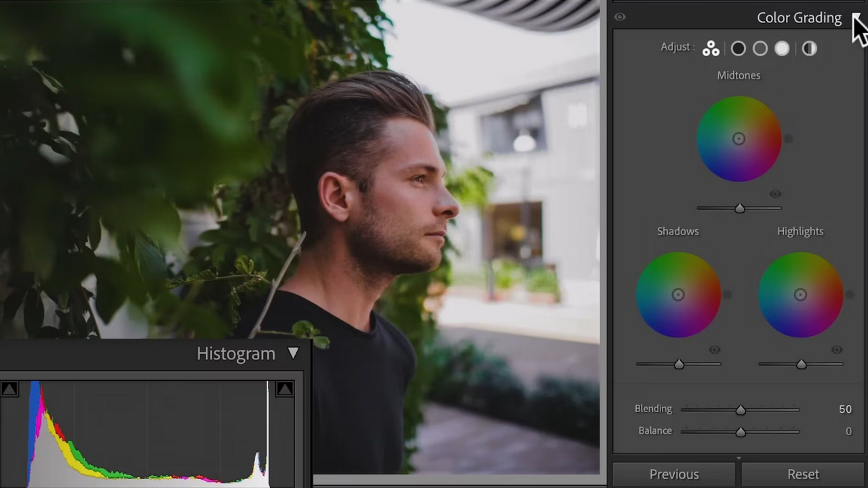Select the 3-way Adjust view icon
The image size is (868, 488).
(x=711, y=48)
